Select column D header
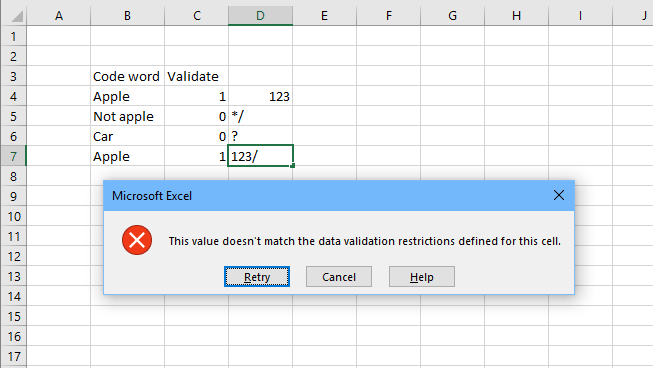 (x=260, y=16)
